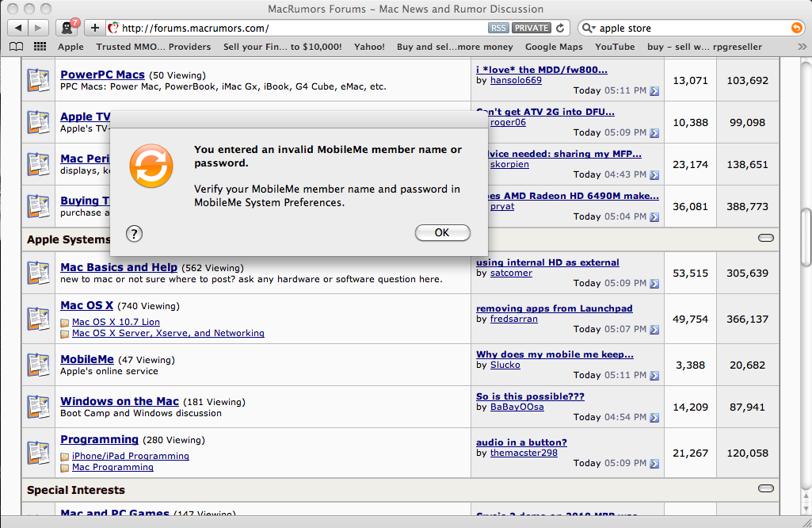This screenshot has height=528, width=812.
Task: Open the extension icon with red badge
Action: 68,28
